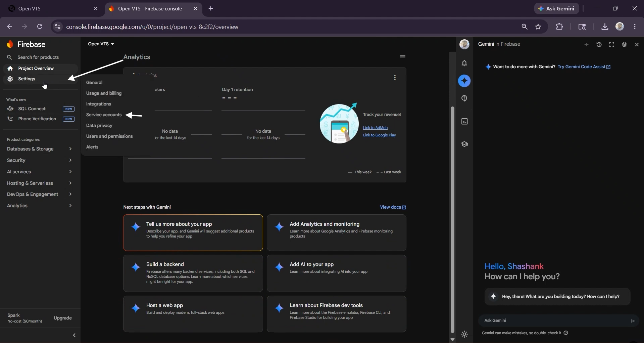Click the Chrome zoom magnifier icon

525,27
